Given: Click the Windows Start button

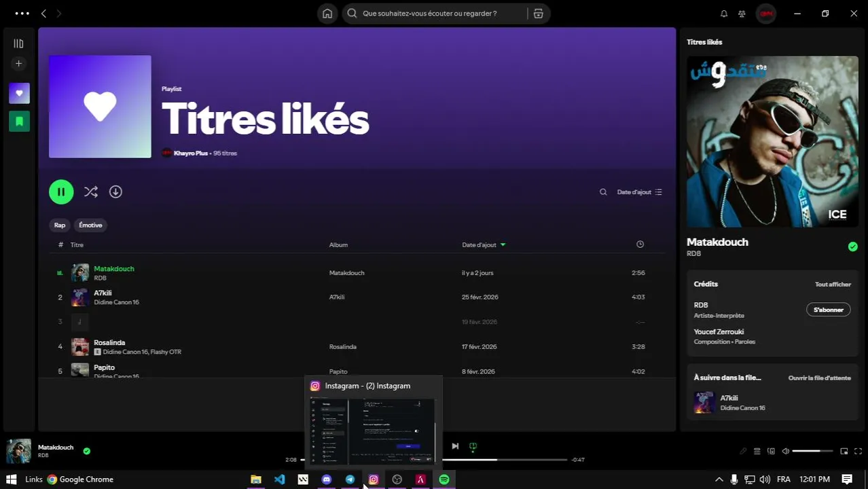Looking at the screenshot, I should pos(11,479).
